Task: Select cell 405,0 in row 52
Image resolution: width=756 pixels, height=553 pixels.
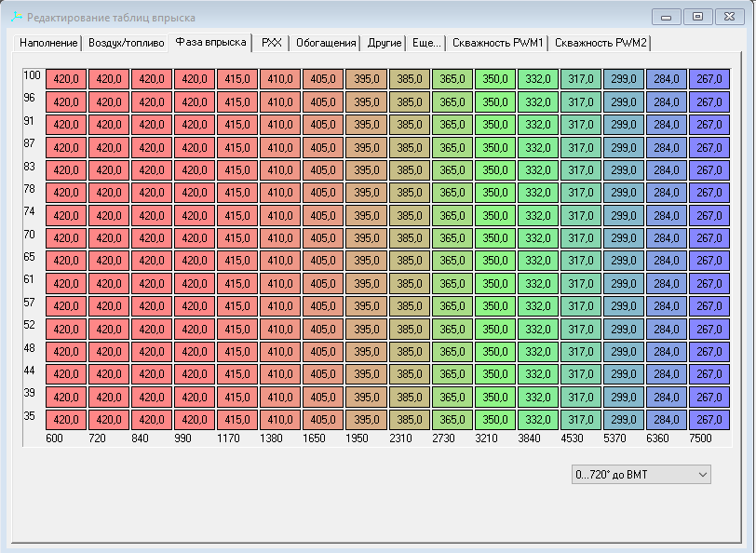Action: pyautogui.click(x=323, y=329)
